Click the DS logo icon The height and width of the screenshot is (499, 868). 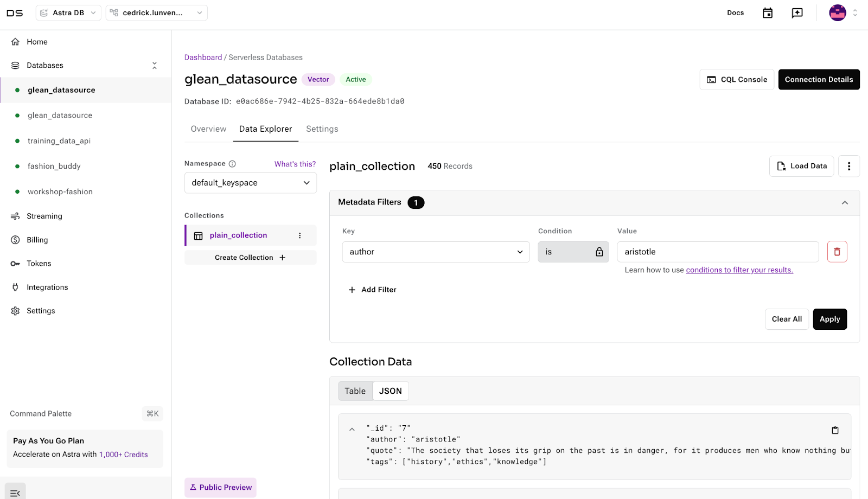coord(15,12)
